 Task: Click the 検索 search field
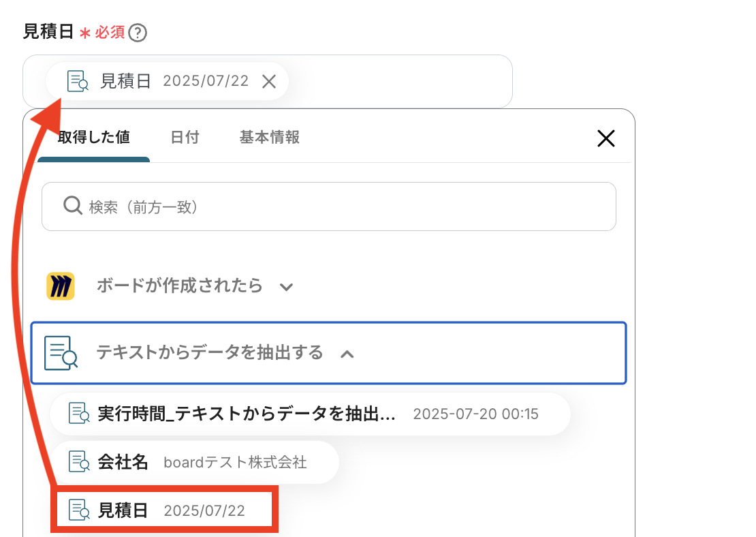coord(341,206)
